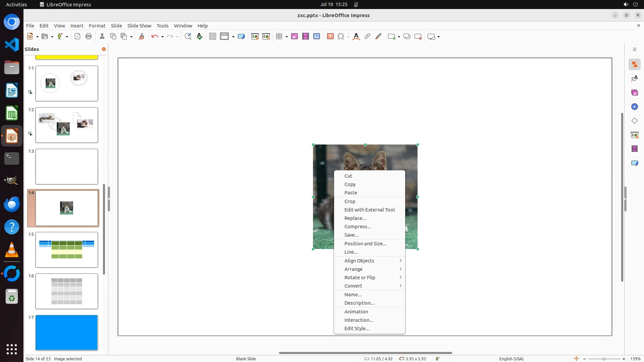Toggle spelling check icon in toolbar

pos(200,37)
